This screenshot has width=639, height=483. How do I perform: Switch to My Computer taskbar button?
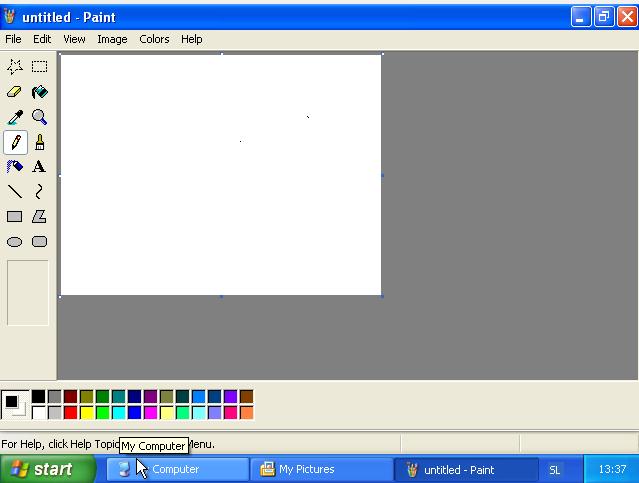pyautogui.click(x=178, y=469)
